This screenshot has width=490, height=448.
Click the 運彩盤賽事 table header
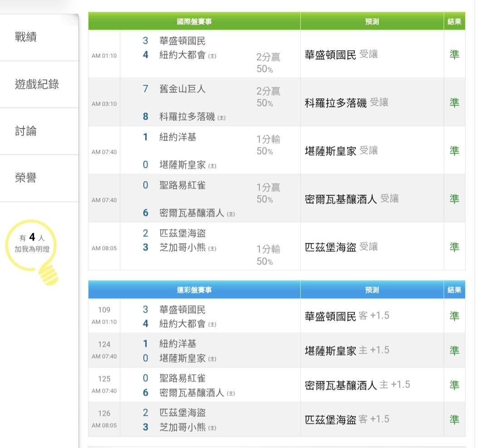tap(194, 290)
